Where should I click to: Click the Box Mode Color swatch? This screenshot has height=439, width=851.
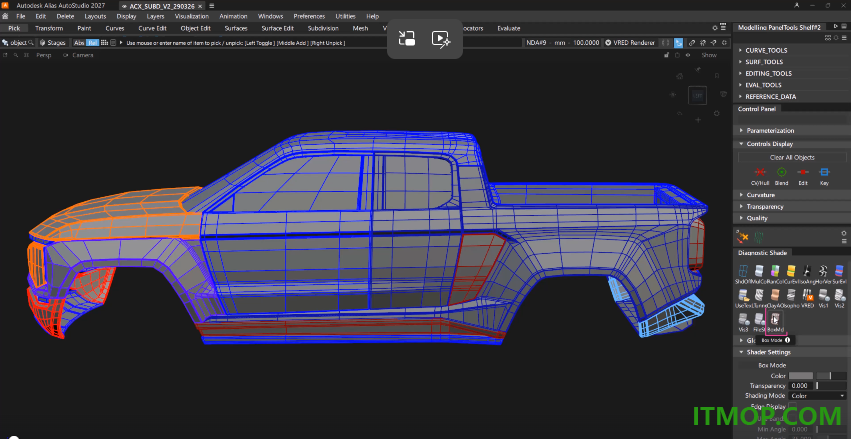point(801,376)
